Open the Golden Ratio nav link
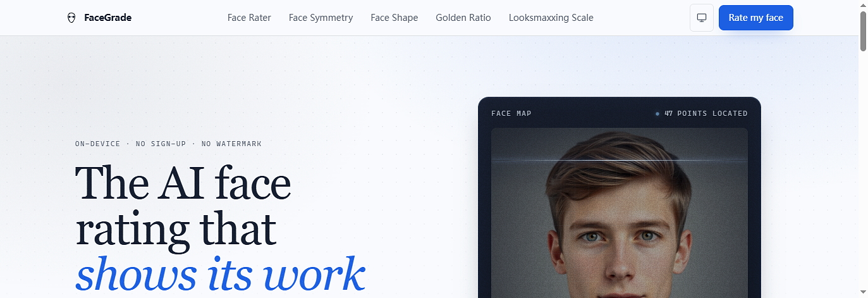The height and width of the screenshot is (298, 868). point(463,18)
